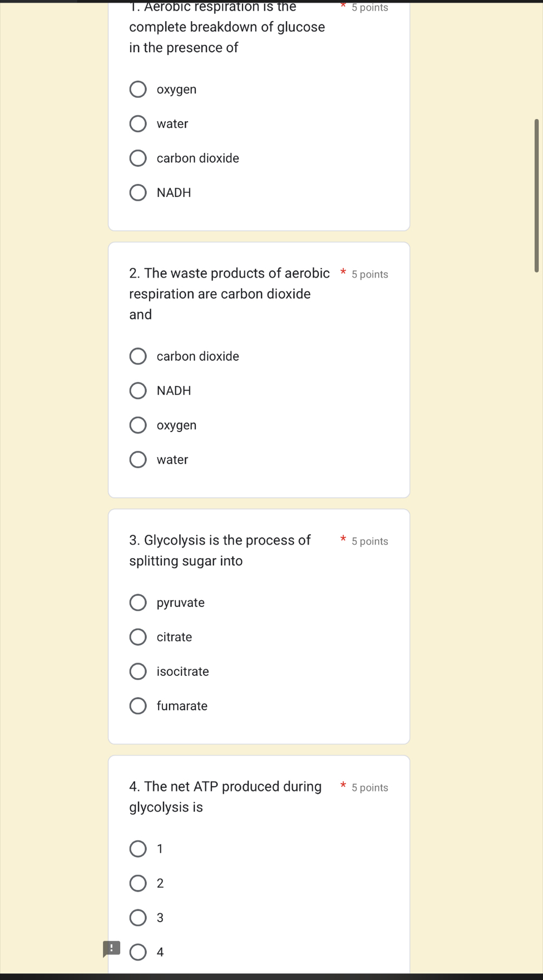The image size is (543, 980).
Task: Select NADH for question 2
Action: pyautogui.click(x=138, y=390)
